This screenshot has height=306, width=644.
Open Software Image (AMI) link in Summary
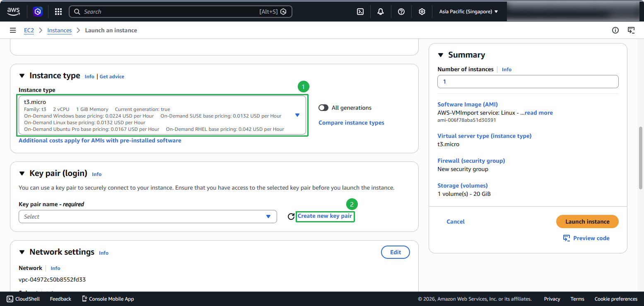pyautogui.click(x=468, y=104)
